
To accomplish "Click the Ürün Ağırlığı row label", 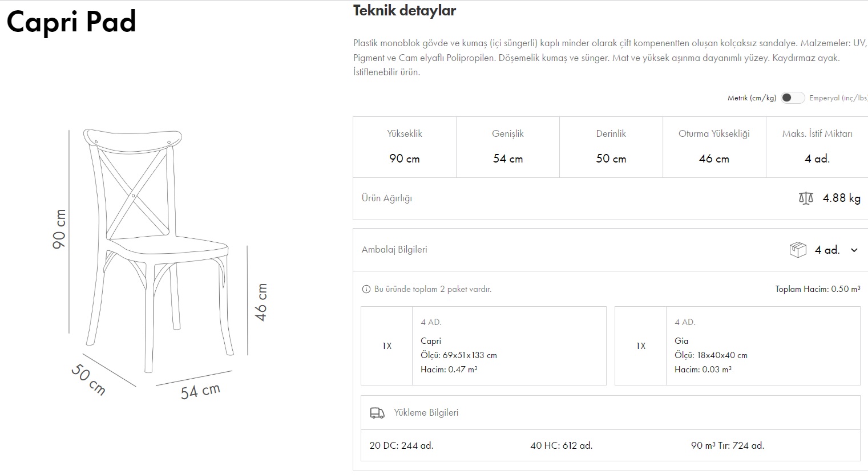I will [387, 198].
